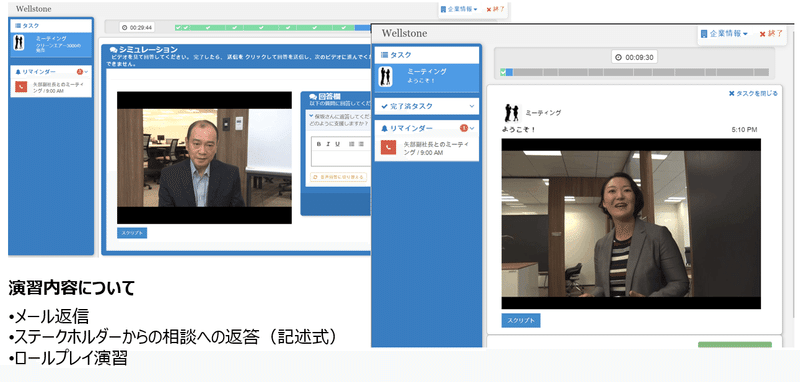Screen dimensions: 800x382
Task: Click the スクリプト button under the man's video
Action: 132,233
